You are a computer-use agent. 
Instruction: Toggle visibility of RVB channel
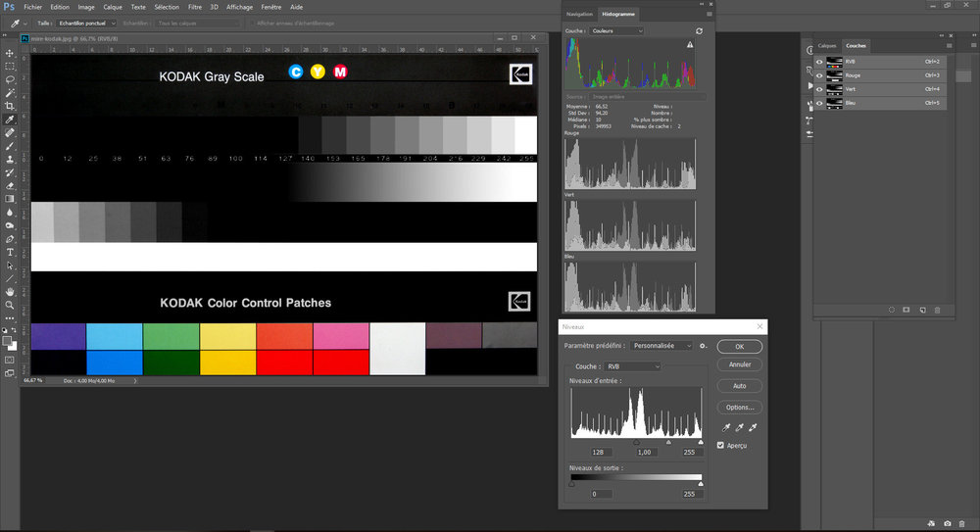click(x=819, y=62)
